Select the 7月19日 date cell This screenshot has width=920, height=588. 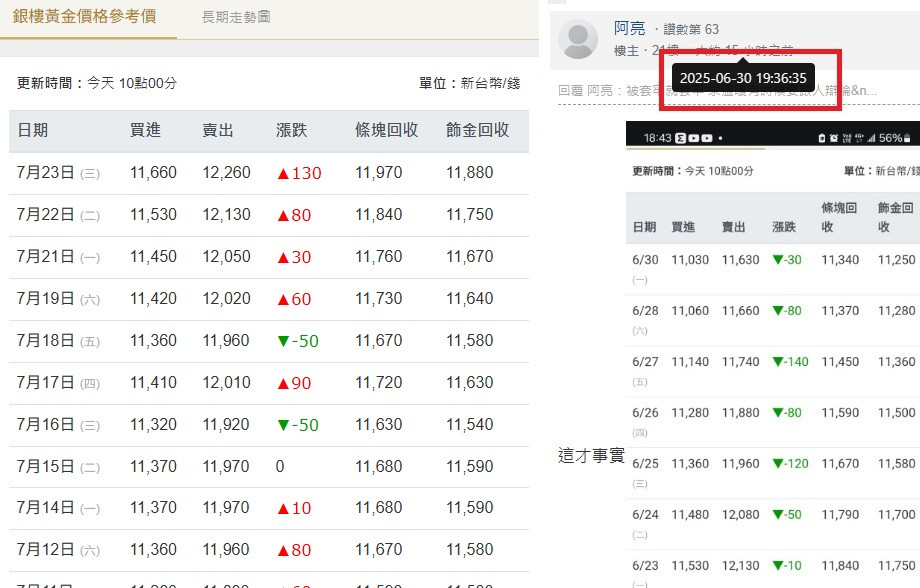coord(58,299)
